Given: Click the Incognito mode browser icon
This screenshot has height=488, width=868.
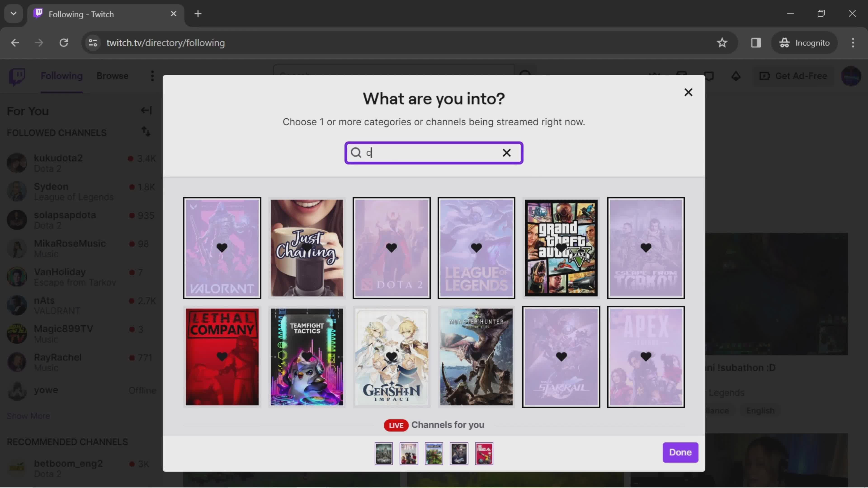Looking at the screenshot, I should [785, 42].
